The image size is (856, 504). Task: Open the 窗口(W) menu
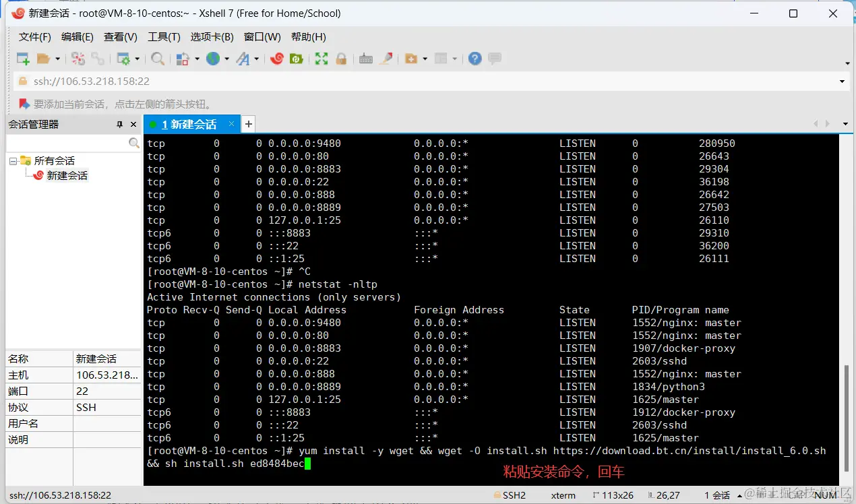pyautogui.click(x=263, y=36)
